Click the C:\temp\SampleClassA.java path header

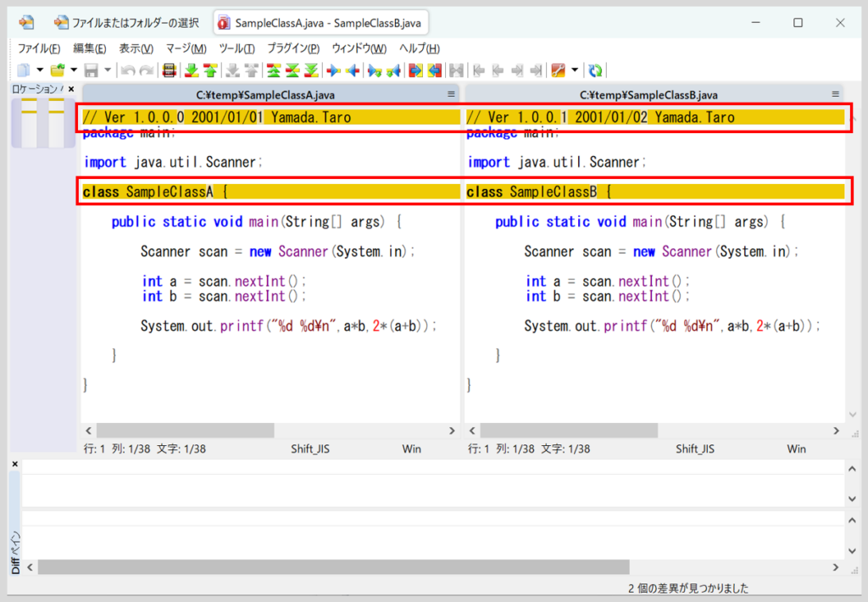[265, 95]
